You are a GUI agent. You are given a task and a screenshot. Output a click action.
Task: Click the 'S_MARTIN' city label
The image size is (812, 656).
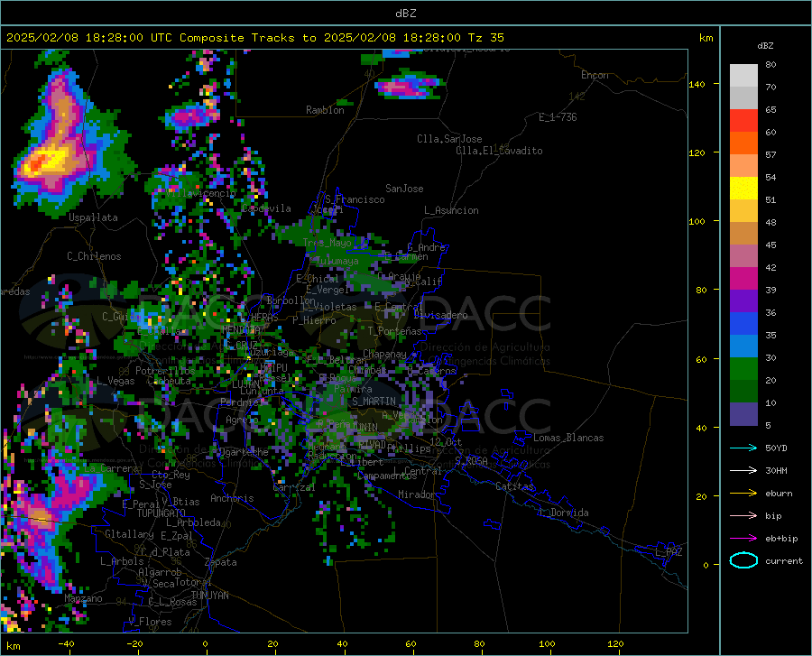374,402
